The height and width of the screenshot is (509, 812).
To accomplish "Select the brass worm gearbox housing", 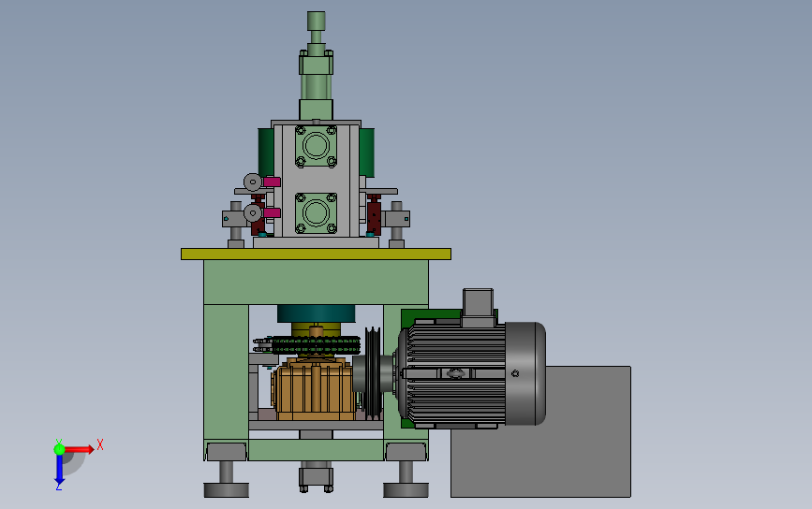I will [315, 389].
